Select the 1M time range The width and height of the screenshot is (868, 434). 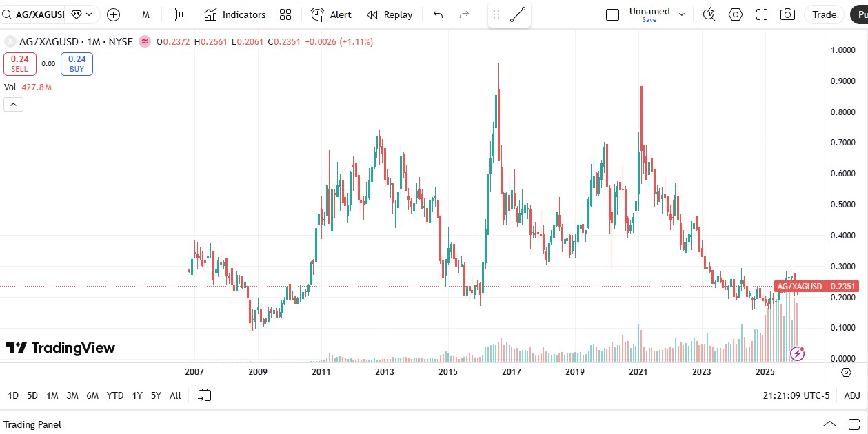(x=52, y=395)
